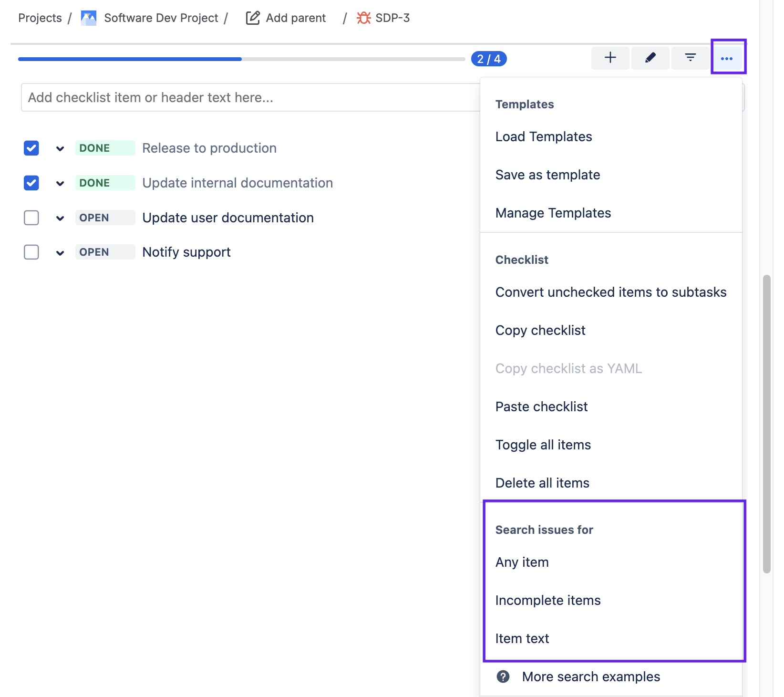Screen dimensions: 784x697
Task: Click the checklist progress bar
Action: click(241, 59)
